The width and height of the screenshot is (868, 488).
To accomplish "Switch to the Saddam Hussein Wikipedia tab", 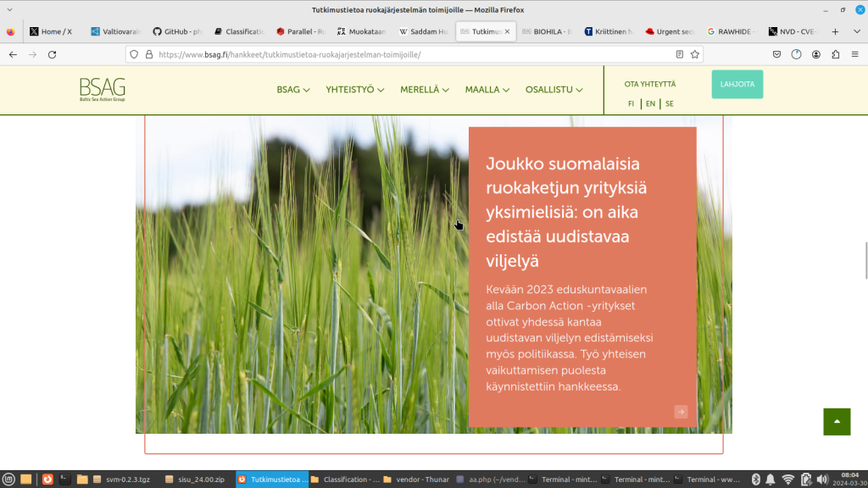I will (x=422, y=31).
